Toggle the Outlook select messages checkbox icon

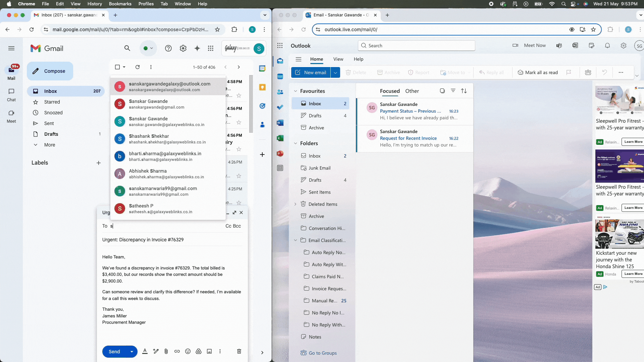442,91
